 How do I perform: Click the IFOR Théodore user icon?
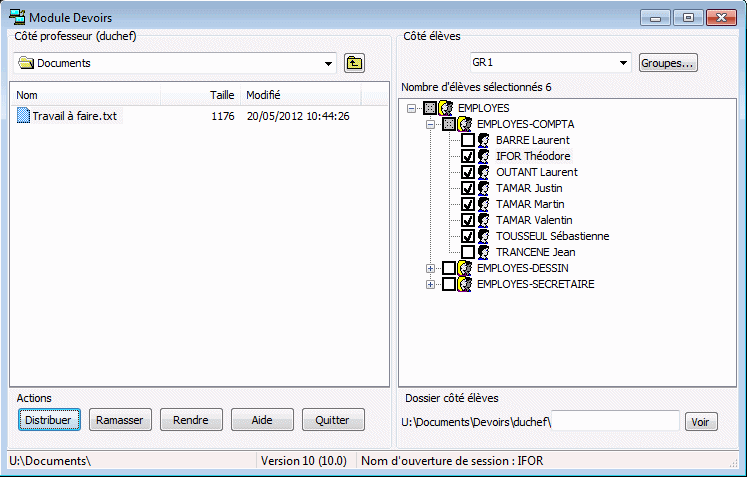pyautogui.click(x=484, y=156)
